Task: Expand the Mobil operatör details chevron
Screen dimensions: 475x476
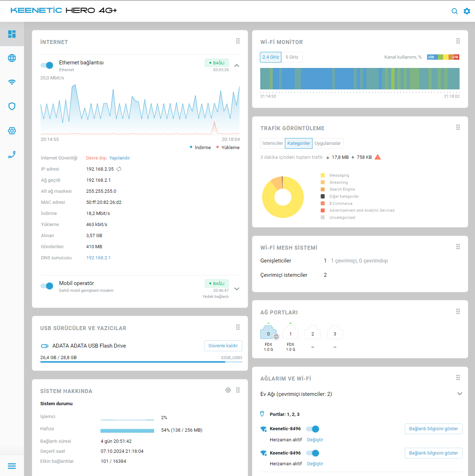Action: (x=237, y=289)
